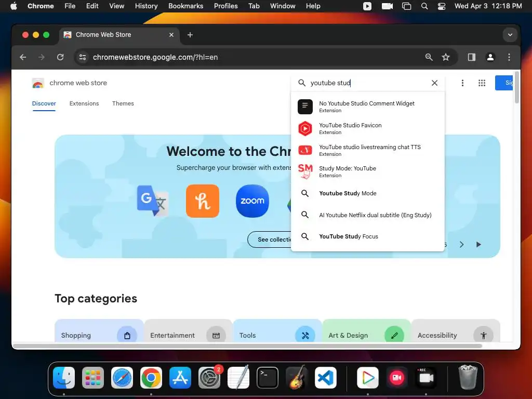Open a new tab with plus button
The width and height of the screenshot is (532, 399).
pos(190,35)
